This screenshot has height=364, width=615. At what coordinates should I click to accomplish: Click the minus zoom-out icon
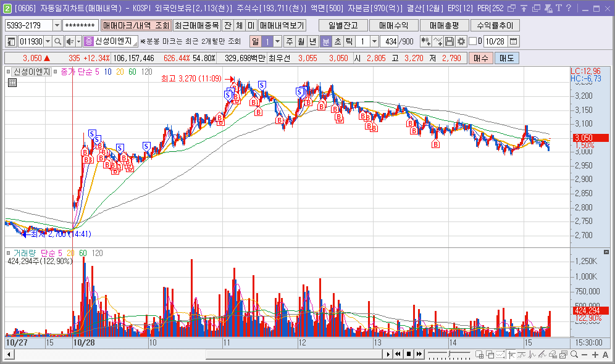tap(584, 355)
